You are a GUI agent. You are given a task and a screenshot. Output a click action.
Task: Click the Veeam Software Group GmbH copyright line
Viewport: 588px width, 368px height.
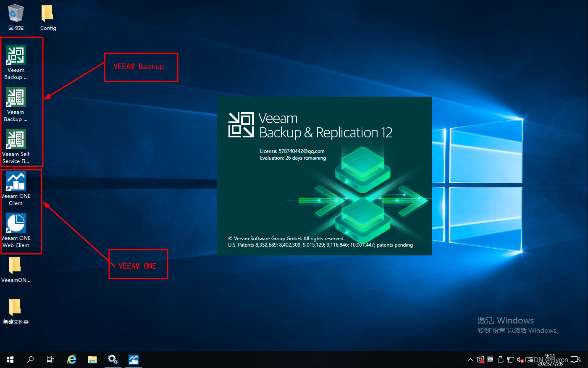click(286, 238)
